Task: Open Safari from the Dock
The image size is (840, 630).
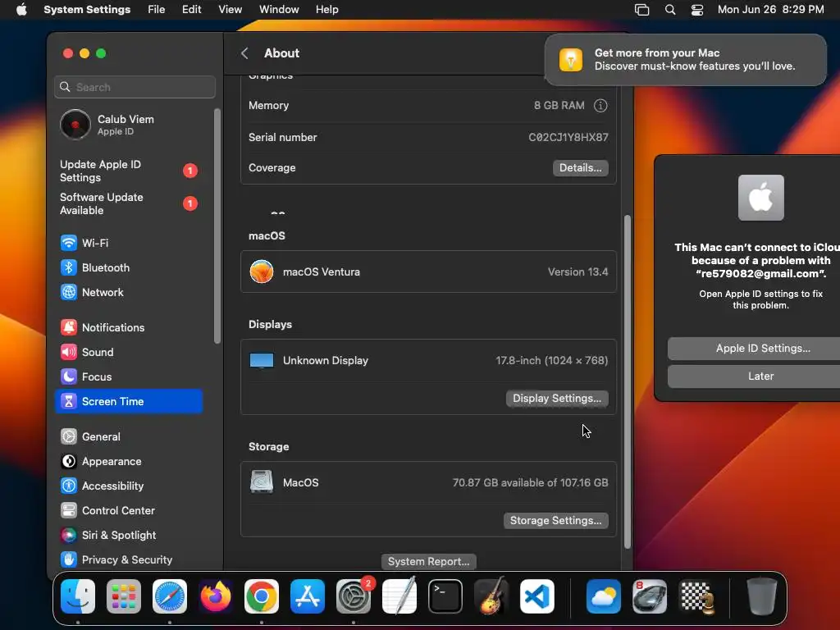Action: pyautogui.click(x=170, y=596)
